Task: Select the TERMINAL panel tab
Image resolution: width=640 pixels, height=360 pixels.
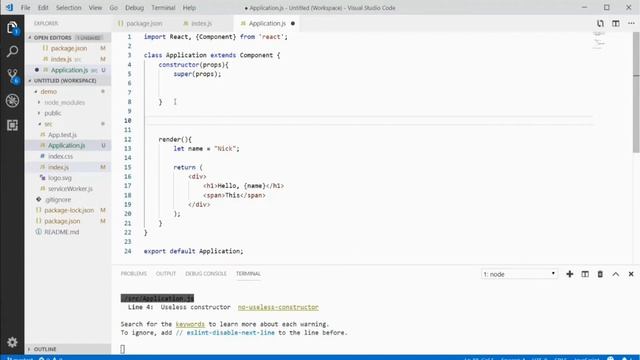Action: pos(248,273)
